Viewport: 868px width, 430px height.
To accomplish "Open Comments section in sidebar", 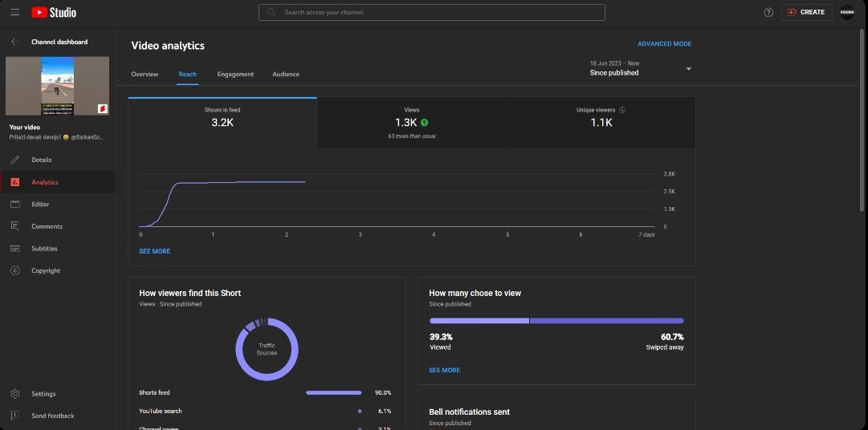I will 47,226.
